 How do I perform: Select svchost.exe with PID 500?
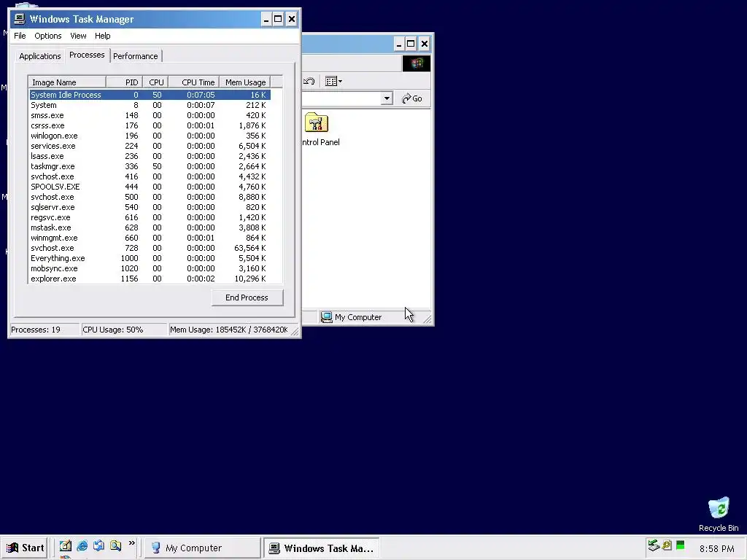(x=150, y=197)
